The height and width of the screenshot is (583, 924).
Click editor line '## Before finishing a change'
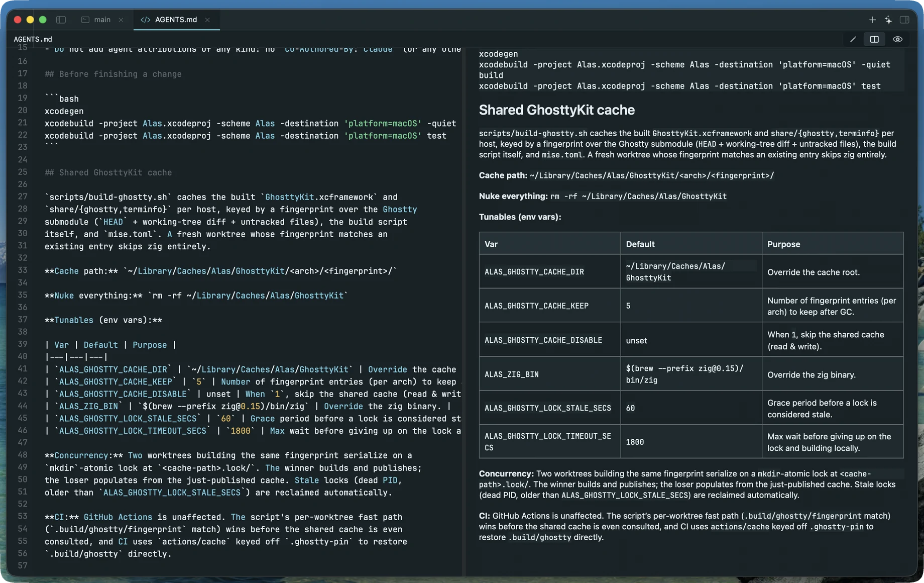(x=113, y=74)
